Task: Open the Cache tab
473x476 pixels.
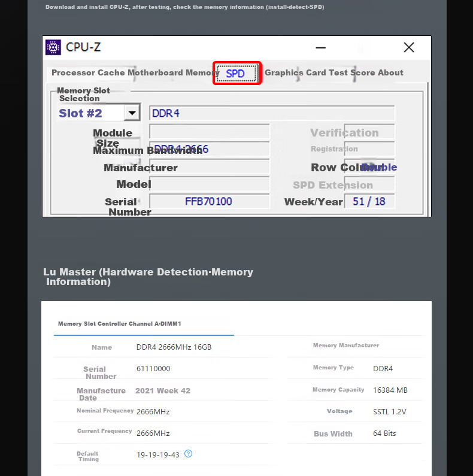Action: 111,72
